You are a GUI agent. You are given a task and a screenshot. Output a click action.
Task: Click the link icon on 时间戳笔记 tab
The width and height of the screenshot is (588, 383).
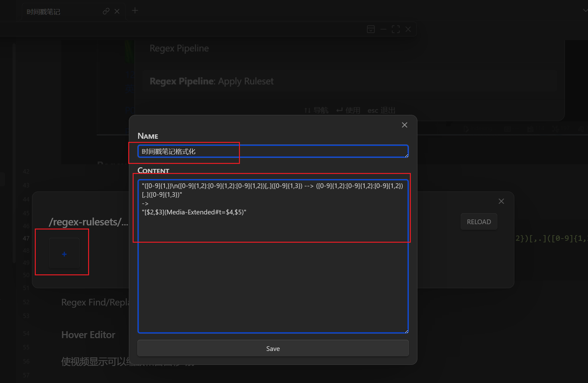106,11
